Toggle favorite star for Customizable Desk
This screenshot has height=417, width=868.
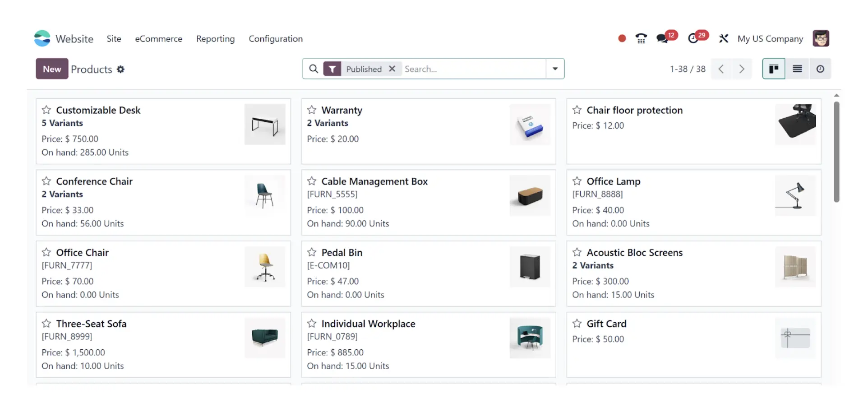(46, 110)
